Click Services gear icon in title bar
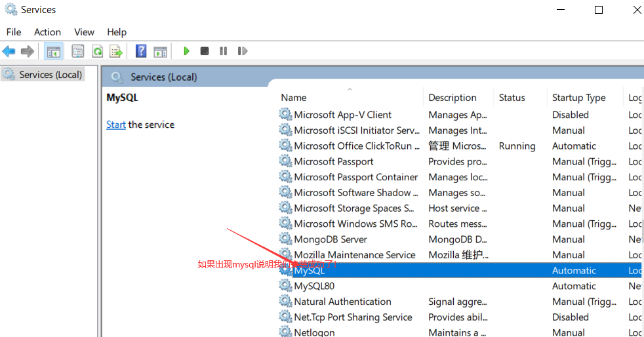The width and height of the screenshot is (644, 337). 11,9
